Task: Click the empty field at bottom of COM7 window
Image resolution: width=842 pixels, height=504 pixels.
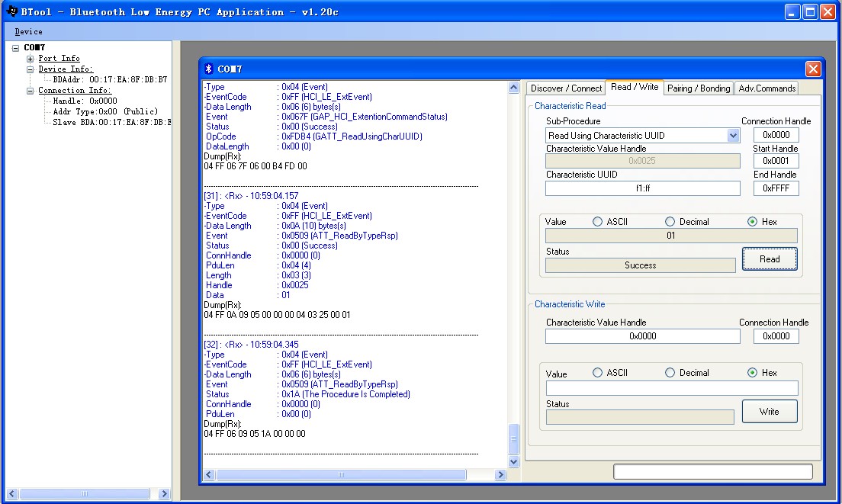Action: tap(712, 472)
